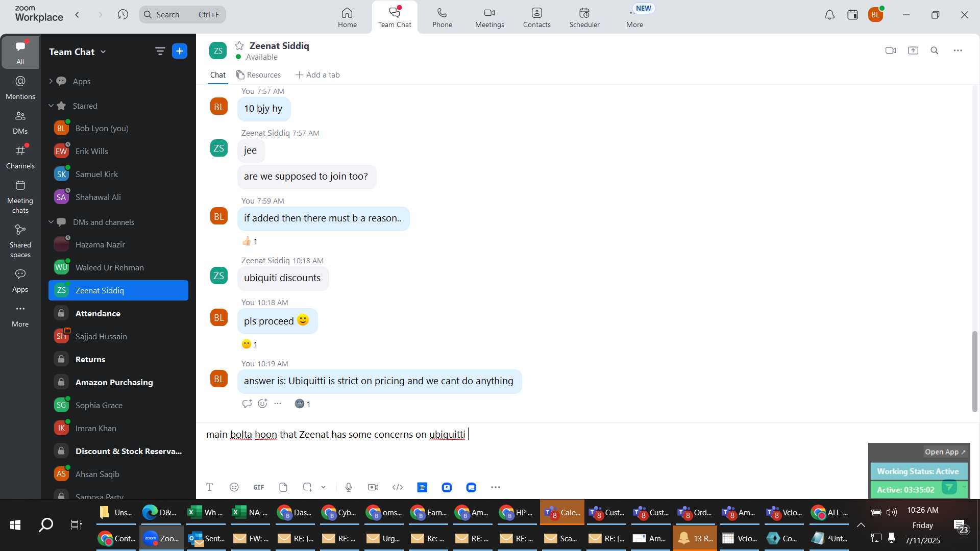Go back with the navigation arrow

pos(78,15)
